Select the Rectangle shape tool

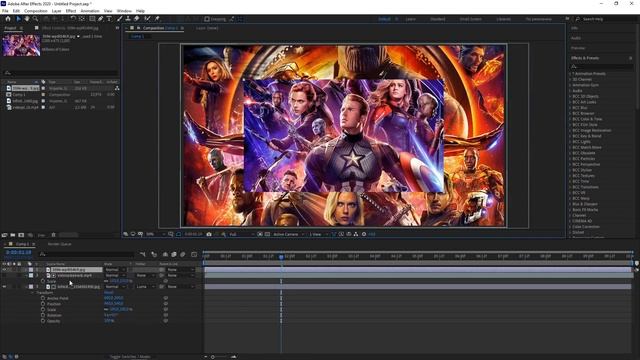click(92, 19)
